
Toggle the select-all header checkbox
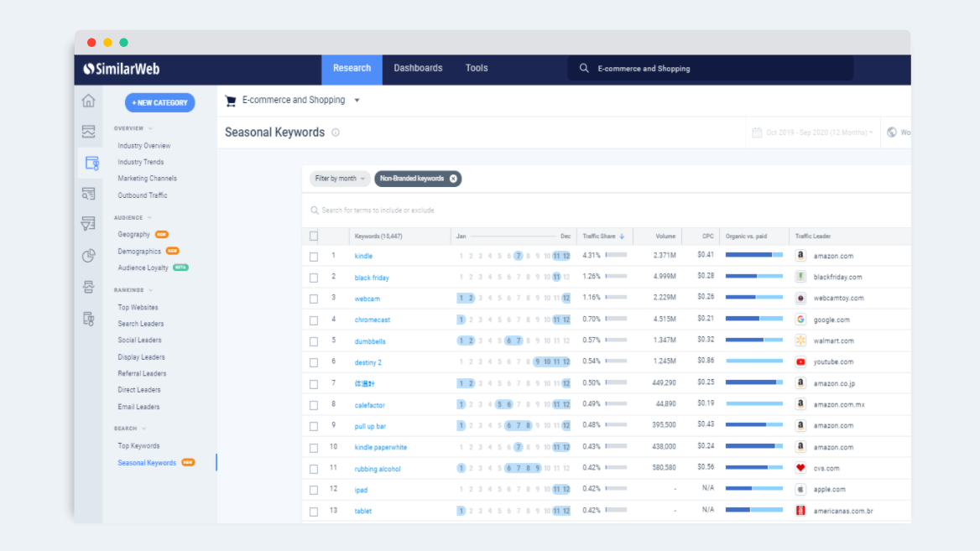click(x=314, y=237)
